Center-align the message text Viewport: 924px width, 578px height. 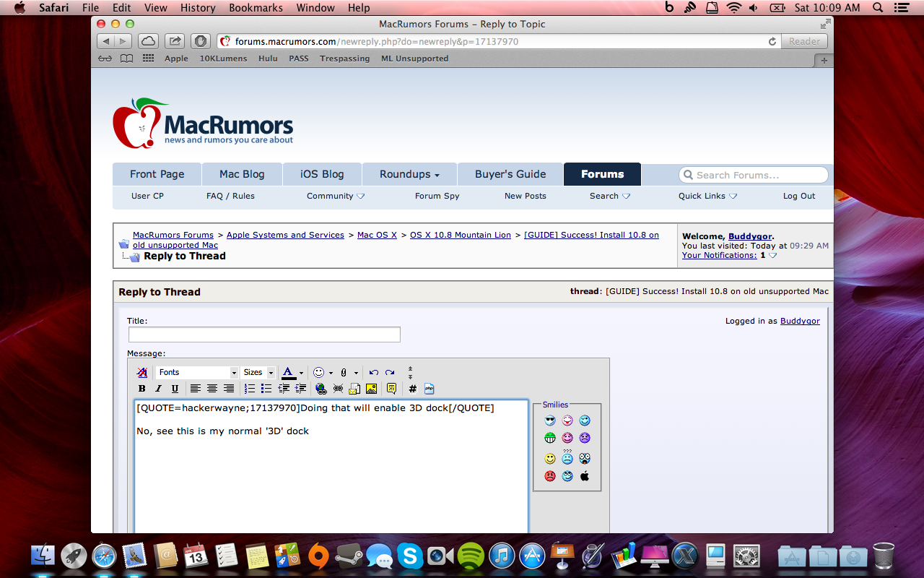212,389
